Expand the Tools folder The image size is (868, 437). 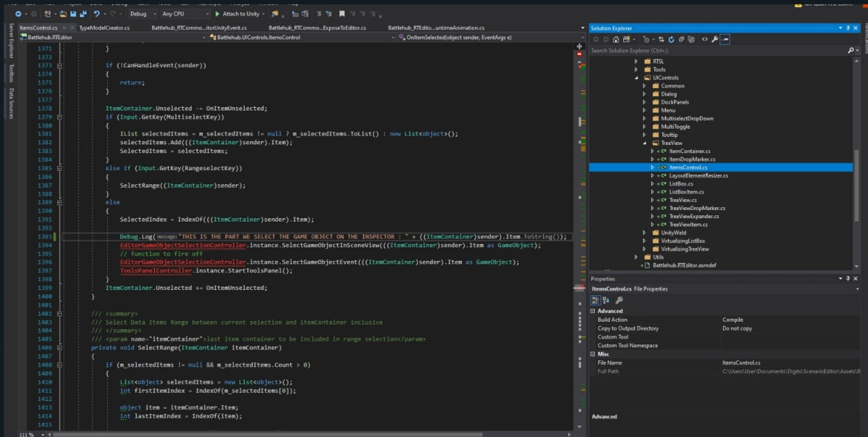pyautogui.click(x=637, y=70)
